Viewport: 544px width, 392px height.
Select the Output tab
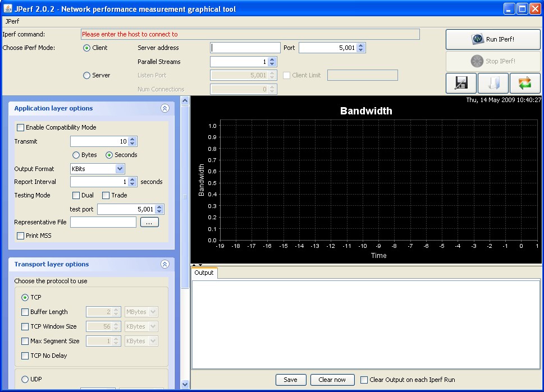[204, 273]
